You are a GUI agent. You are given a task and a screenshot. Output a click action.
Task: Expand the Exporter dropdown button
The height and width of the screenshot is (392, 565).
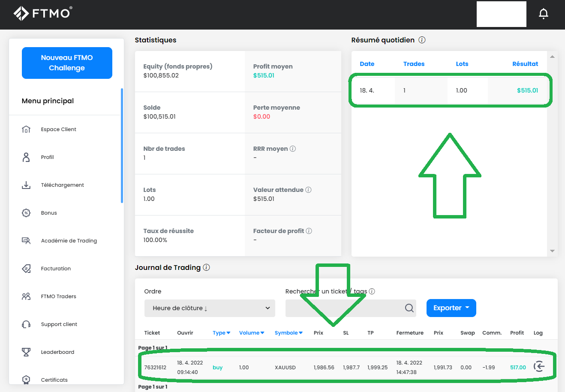pyautogui.click(x=451, y=308)
